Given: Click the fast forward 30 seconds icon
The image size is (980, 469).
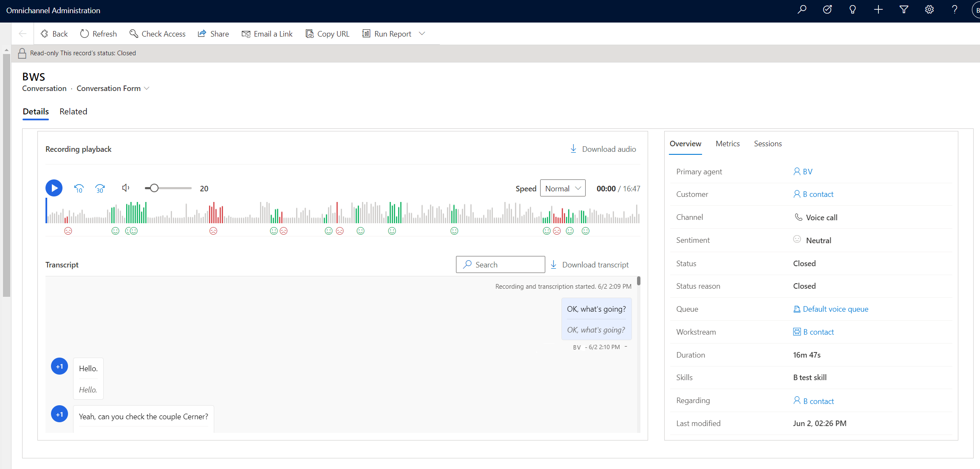Looking at the screenshot, I should tap(101, 187).
